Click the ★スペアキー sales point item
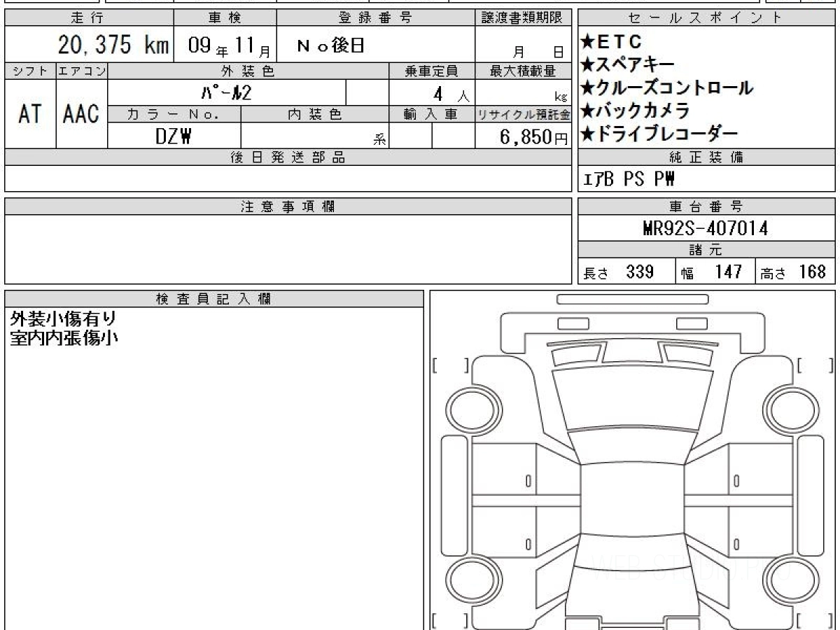The width and height of the screenshot is (840, 630). (x=628, y=65)
